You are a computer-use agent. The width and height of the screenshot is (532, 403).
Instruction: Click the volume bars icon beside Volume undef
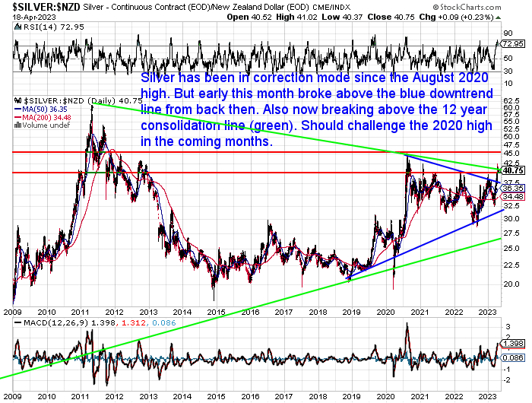[x=18, y=125]
